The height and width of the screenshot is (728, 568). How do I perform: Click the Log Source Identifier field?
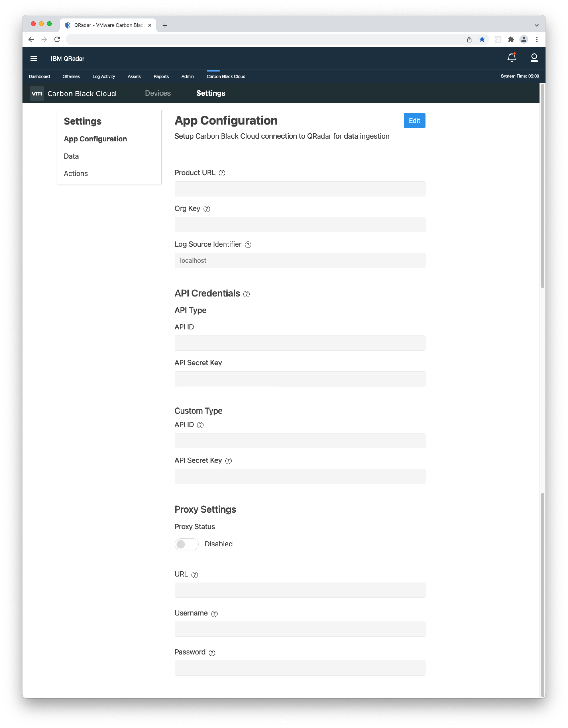(x=300, y=260)
